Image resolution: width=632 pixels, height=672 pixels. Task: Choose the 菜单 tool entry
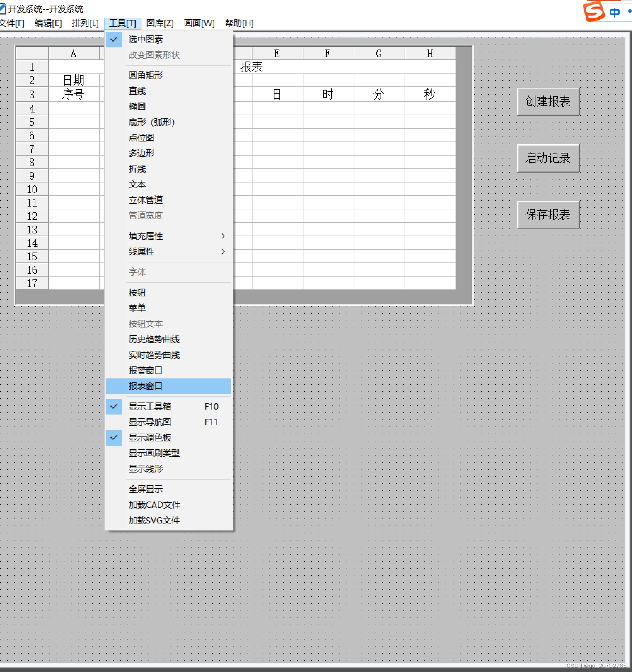(x=169, y=308)
